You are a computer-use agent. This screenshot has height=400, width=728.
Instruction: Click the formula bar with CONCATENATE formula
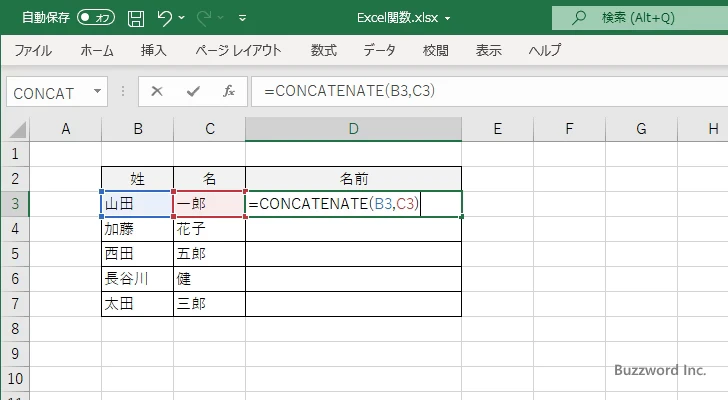pyautogui.click(x=490, y=91)
